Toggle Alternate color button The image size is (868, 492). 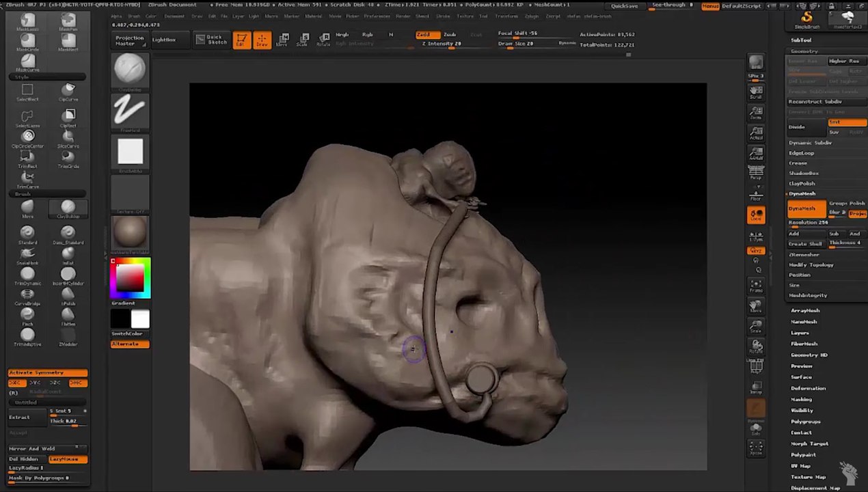click(x=130, y=344)
